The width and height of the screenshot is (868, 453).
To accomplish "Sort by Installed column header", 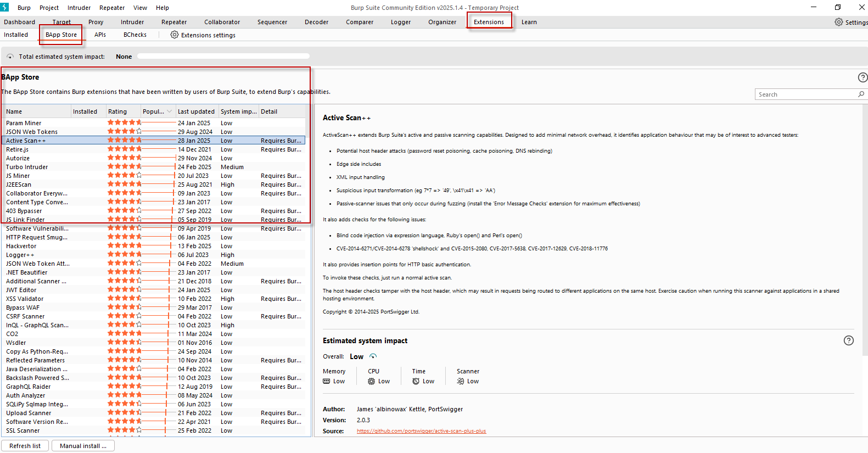I will pyautogui.click(x=88, y=111).
